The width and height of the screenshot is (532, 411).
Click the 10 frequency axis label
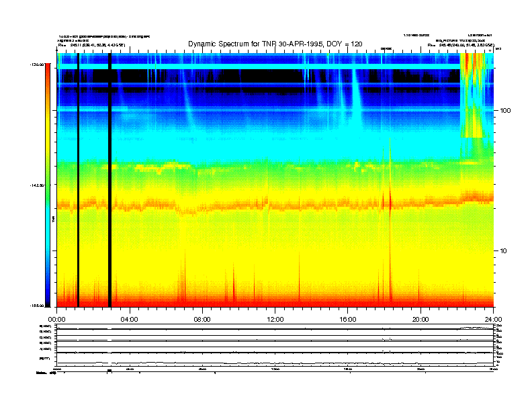(504, 251)
